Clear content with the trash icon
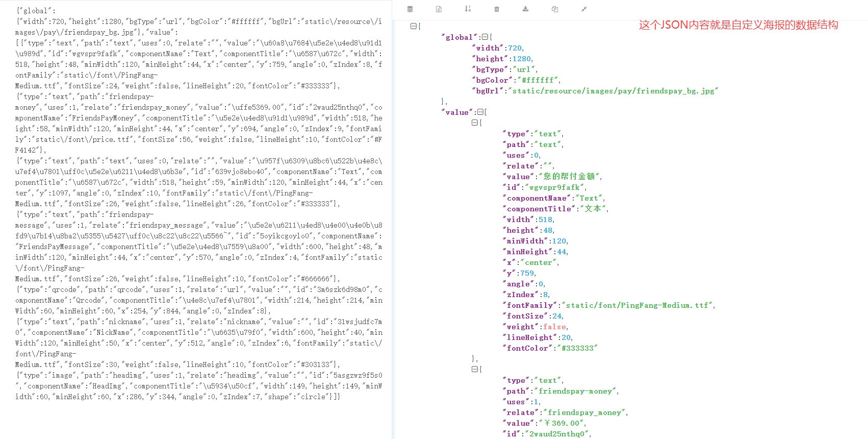Viewport: 868px width, 439px height. coord(497,9)
